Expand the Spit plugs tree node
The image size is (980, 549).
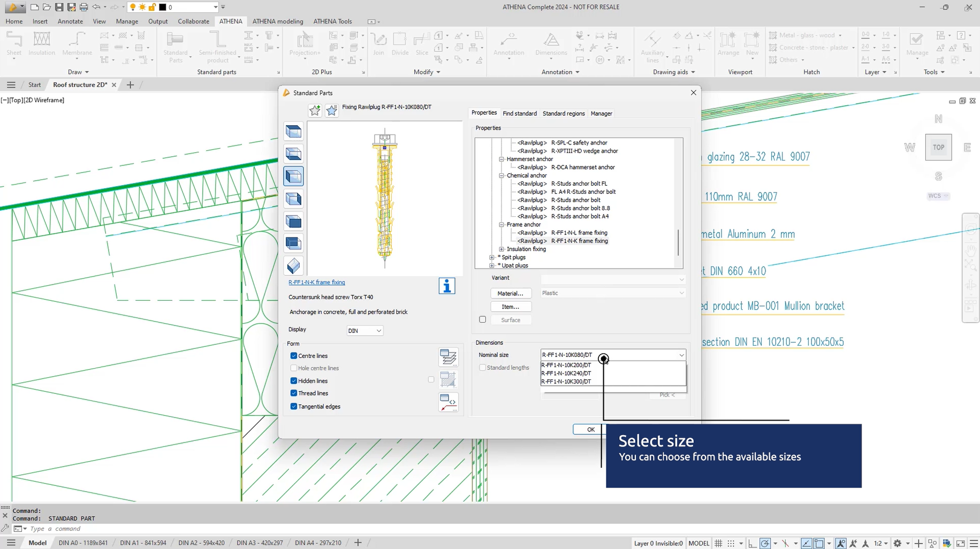pyautogui.click(x=492, y=257)
